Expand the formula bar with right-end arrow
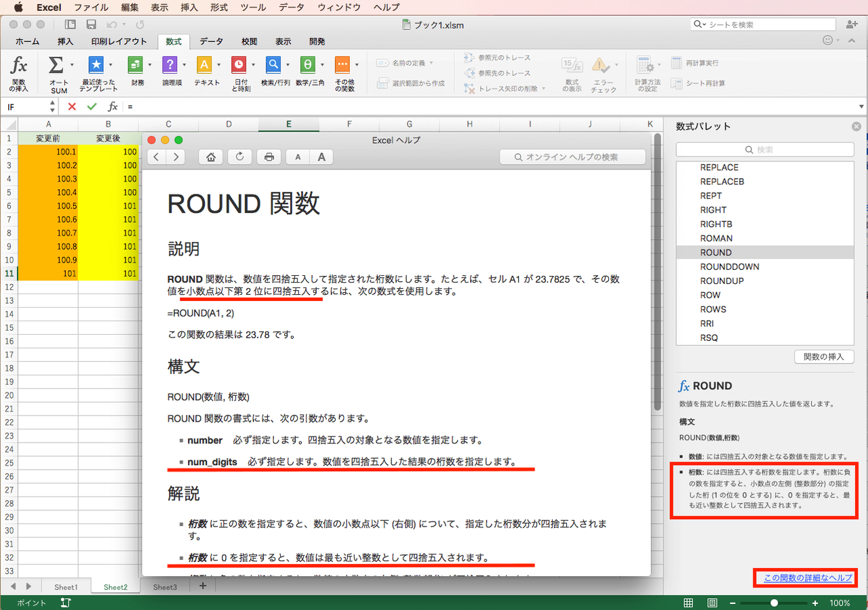868x610 pixels. click(862, 106)
